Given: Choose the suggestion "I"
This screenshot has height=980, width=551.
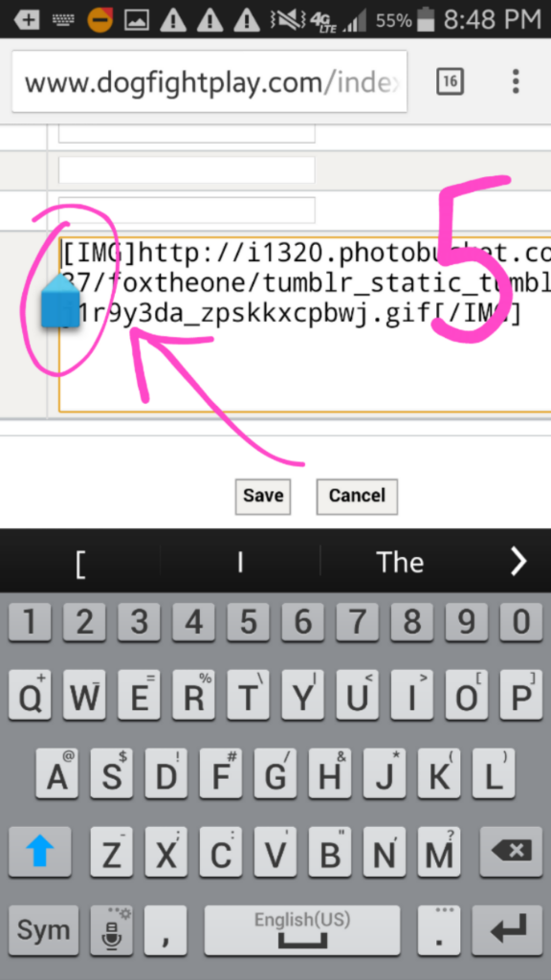Looking at the screenshot, I should (240, 562).
